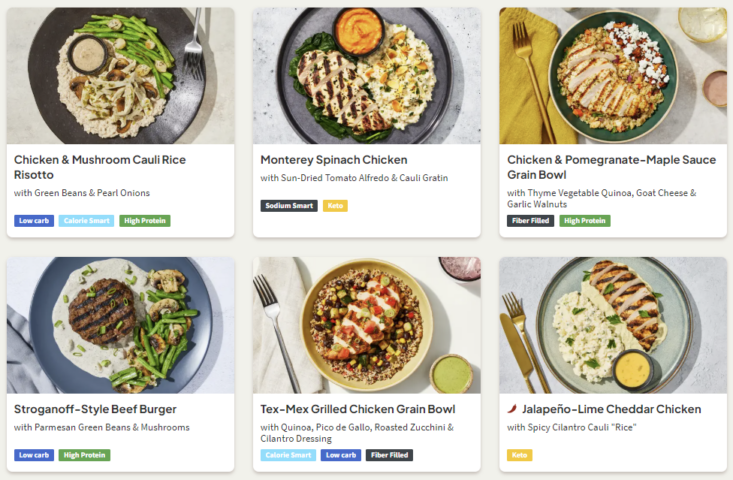View the Pomegranate-Maple Grain Bowl photo

pyautogui.click(x=612, y=76)
